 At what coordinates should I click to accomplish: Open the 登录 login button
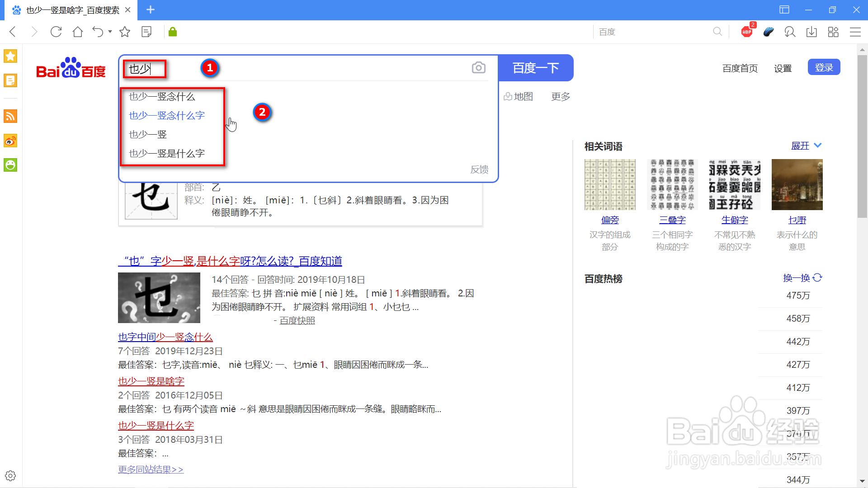pos(823,67)
